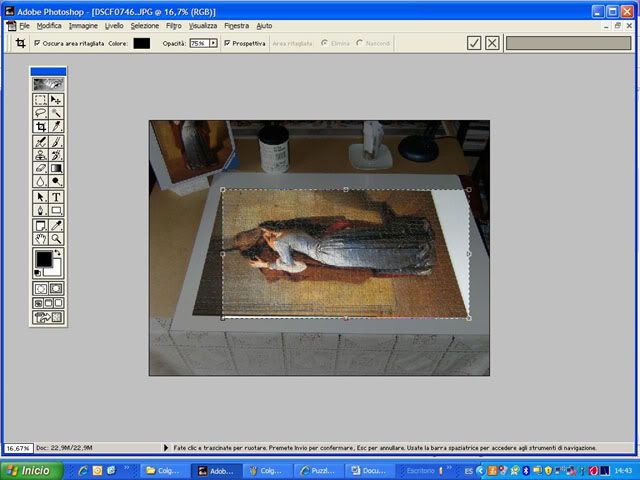
Task: Click the 16,67% zoom level field
Action: coord(18,448)
